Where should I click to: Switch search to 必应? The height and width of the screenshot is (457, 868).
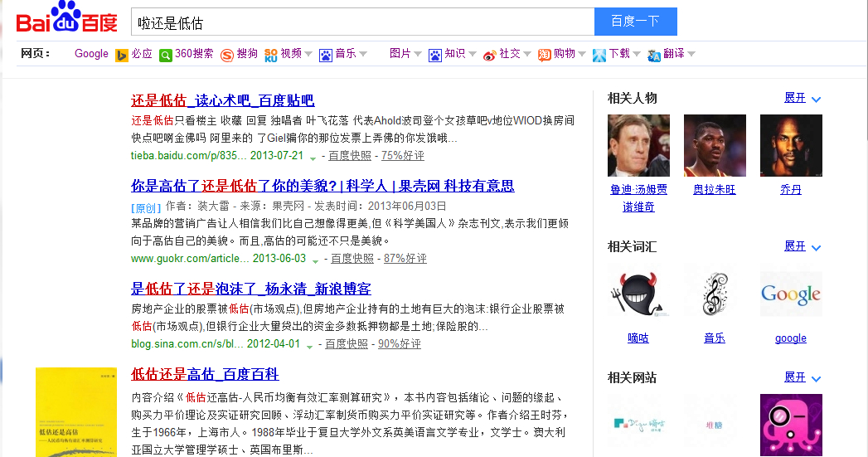pos(142,54)
